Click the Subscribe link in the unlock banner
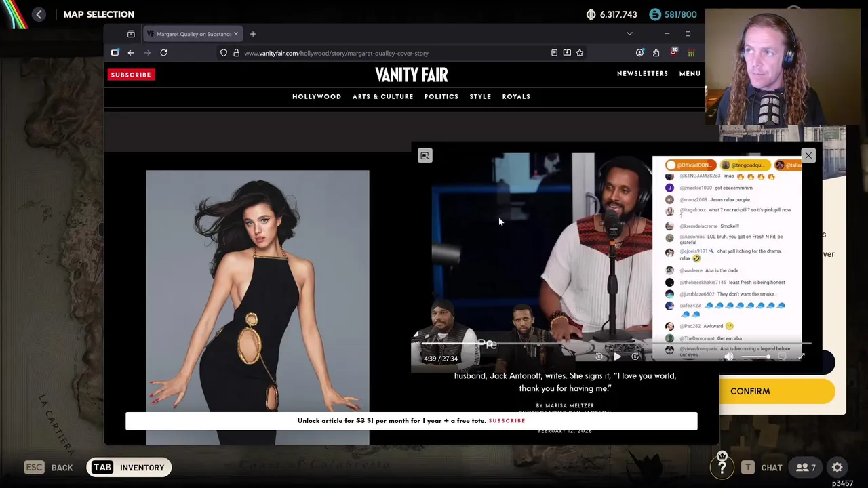This screenshot has width=868, height=488. [x=507, y=421]
